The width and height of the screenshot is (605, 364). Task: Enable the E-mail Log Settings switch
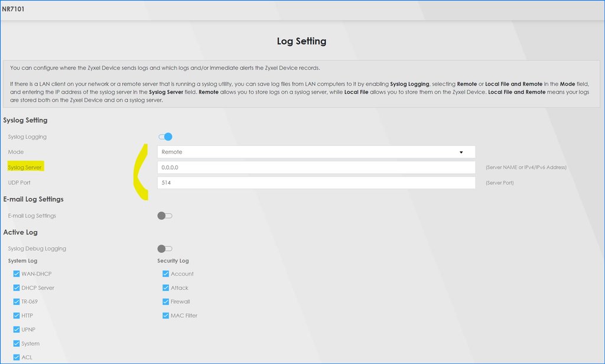pos(165,216)
